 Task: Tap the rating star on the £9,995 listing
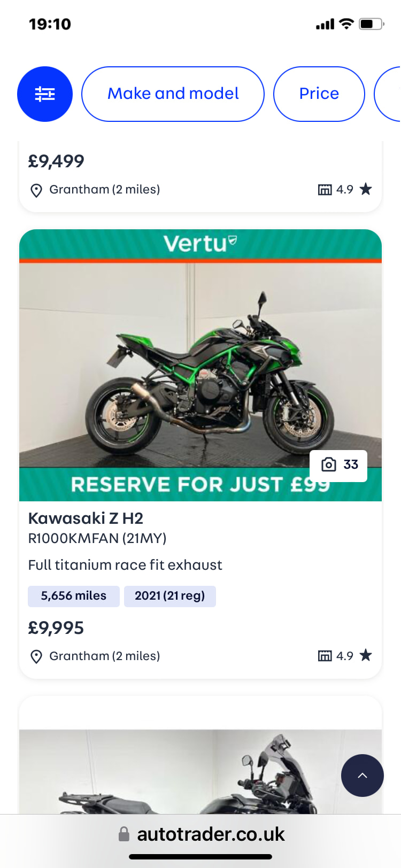366,655
